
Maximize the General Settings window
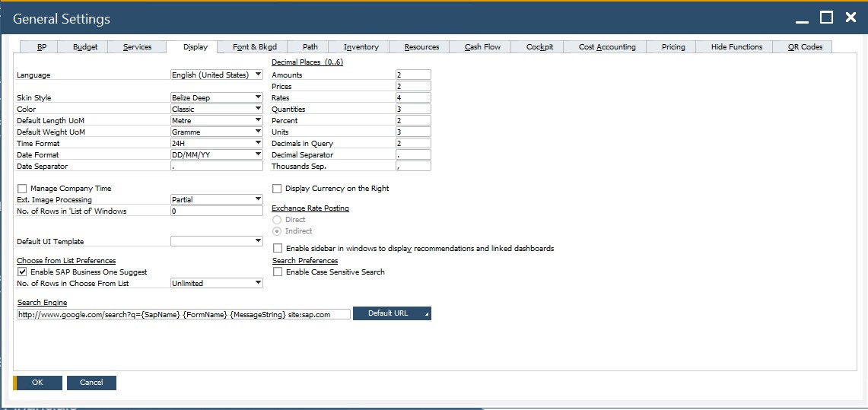826,17
